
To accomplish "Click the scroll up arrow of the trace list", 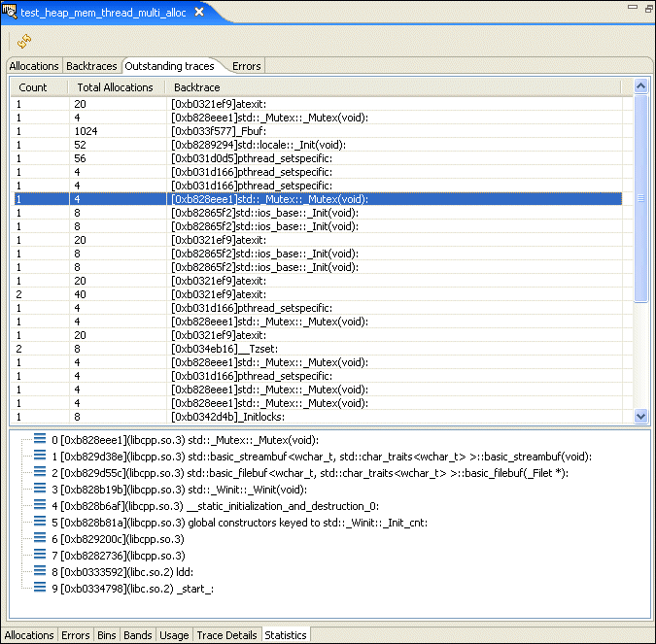I will pyautogui.click(x=640, y=86).
